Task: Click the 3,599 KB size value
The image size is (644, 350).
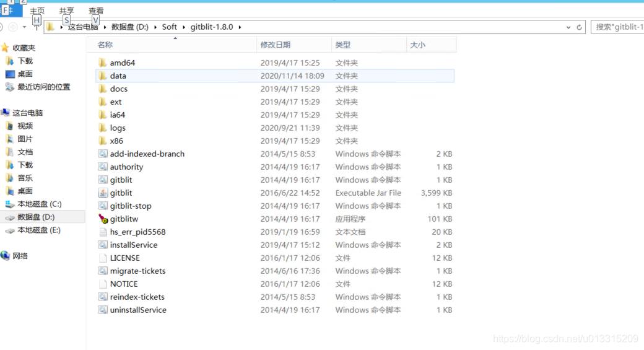Action: 436,193
